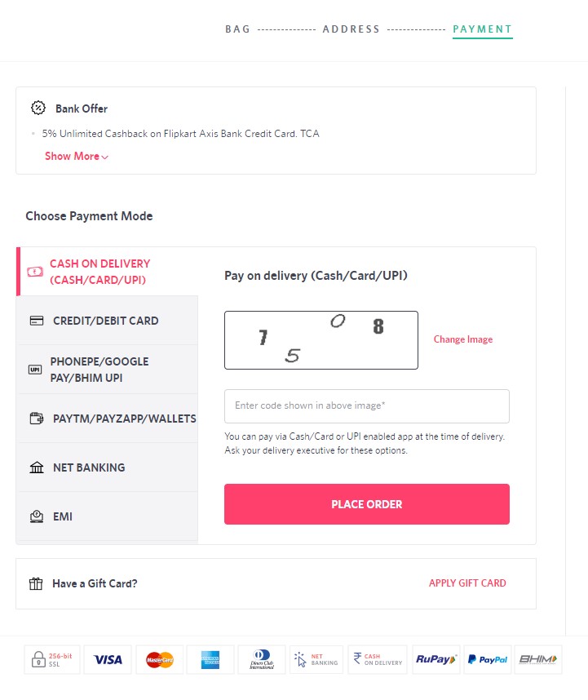
Task: Click the UPI icon beside PhonePe/Google Pay
Action: coord(35,370)
